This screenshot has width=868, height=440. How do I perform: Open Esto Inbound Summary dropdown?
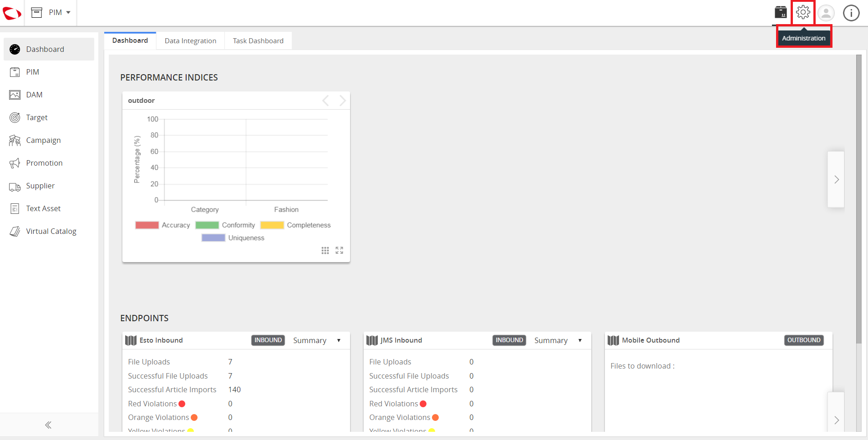pyautogui.click(x=317, y=340)
